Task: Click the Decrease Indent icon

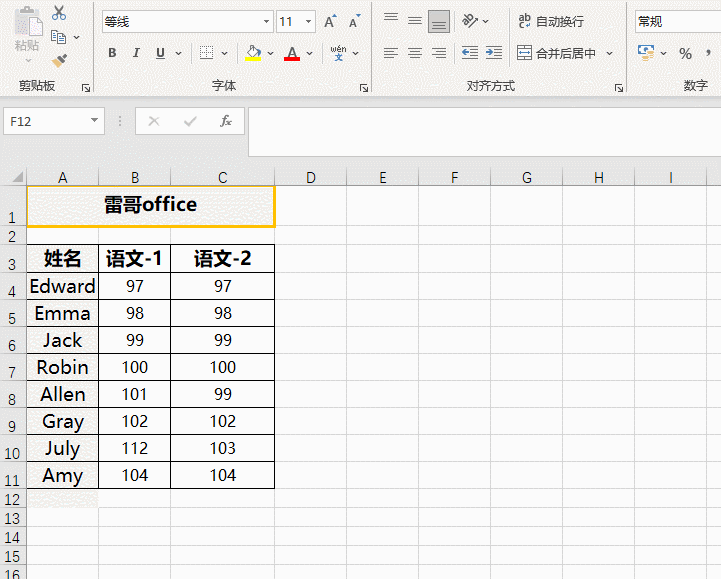Action: click(x=470, y=53)
